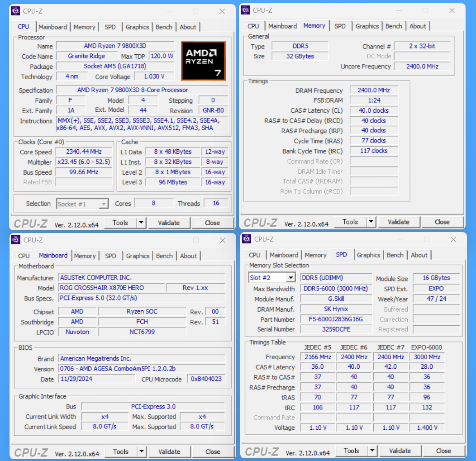Switch to CPU tab in the SPD window
476x461 pixels.
(254, 255)
